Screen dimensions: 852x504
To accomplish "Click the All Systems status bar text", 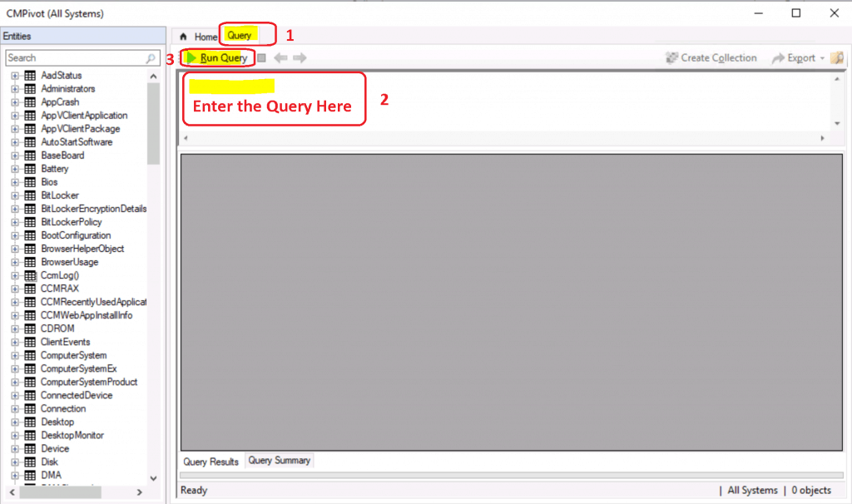I will point(752,490).
